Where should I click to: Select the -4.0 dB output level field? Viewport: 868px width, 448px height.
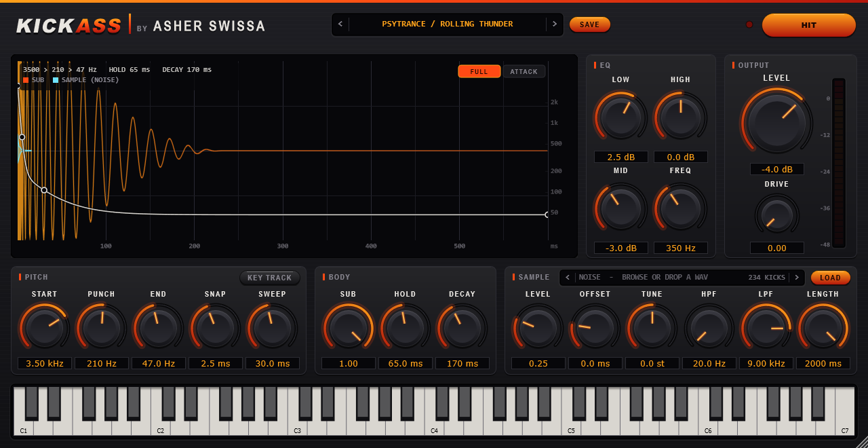click(x=777, y=169)
